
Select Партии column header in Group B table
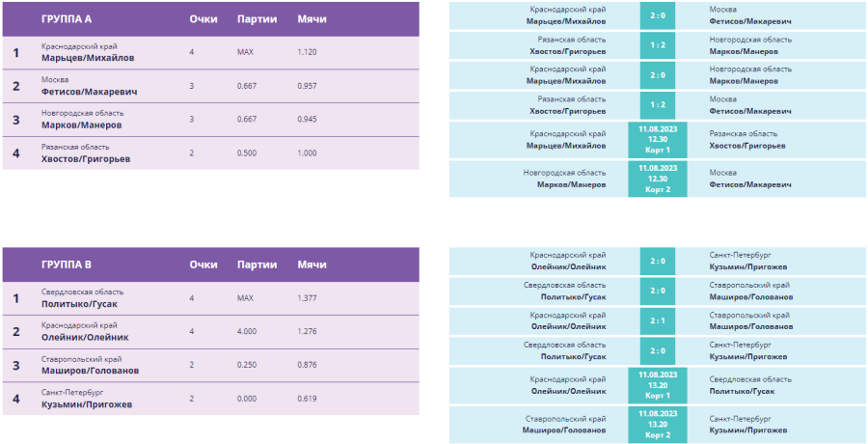(257, 264)
